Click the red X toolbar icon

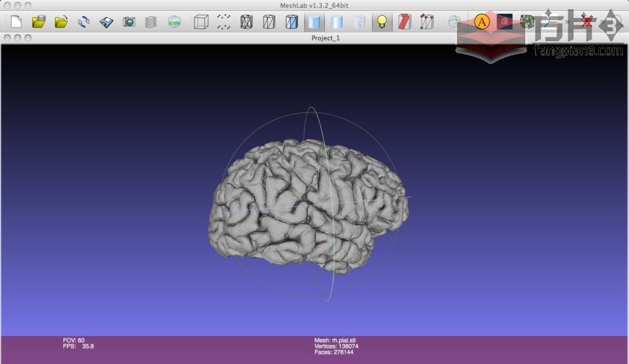[587, 20]
